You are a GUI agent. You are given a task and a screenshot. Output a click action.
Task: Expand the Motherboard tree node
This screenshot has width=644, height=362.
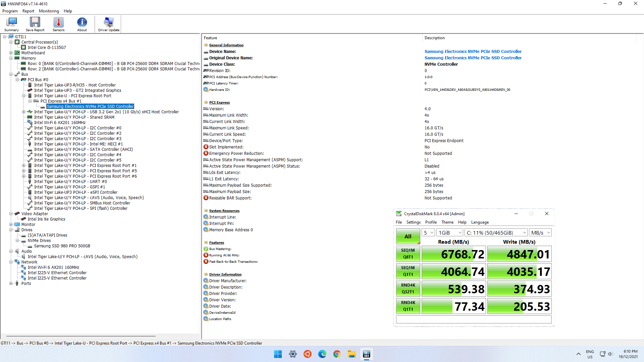click(11, 53)
